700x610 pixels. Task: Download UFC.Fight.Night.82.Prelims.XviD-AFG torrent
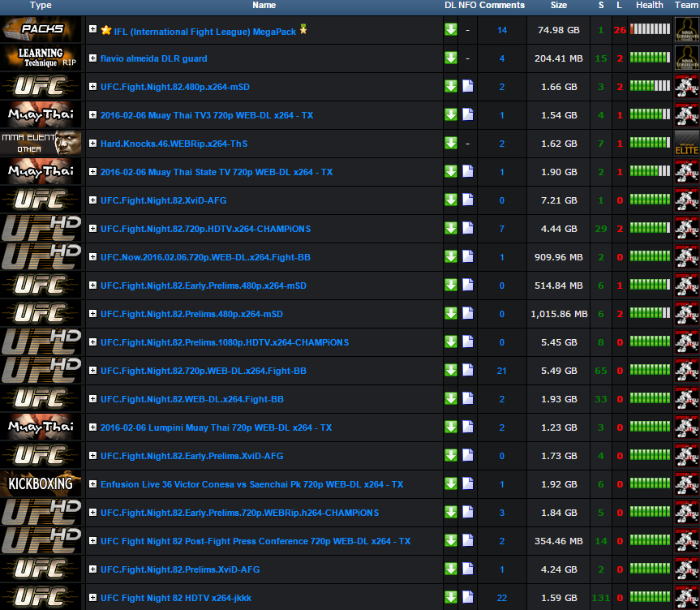tap(451, 569)
